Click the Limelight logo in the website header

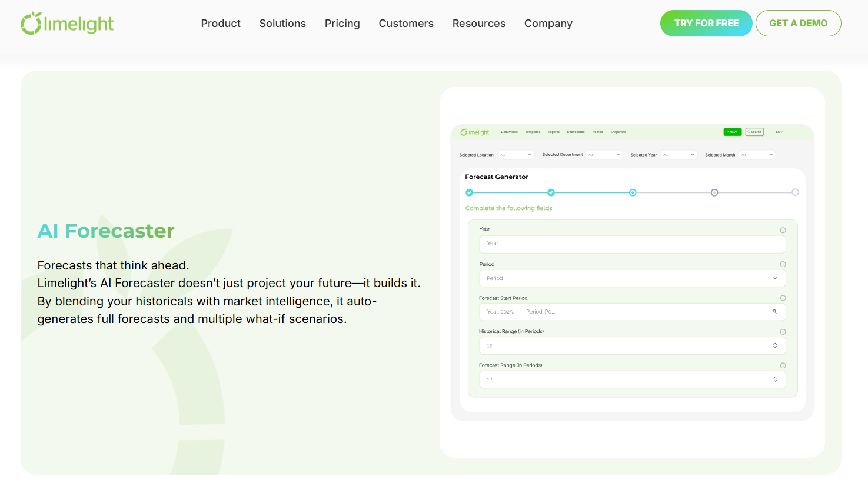click(x=67, y=24)
